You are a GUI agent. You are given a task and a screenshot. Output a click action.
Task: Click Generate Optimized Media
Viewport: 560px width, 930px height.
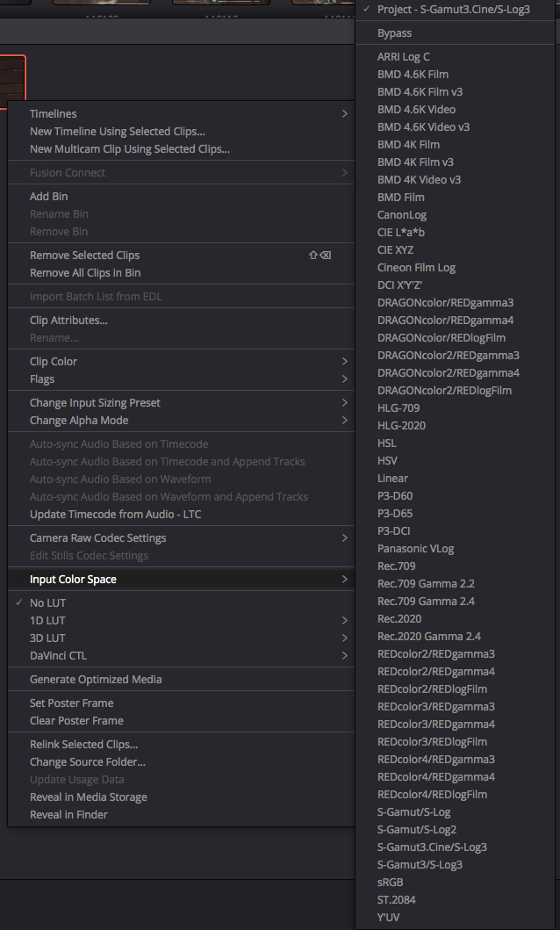tap(96, 680)
